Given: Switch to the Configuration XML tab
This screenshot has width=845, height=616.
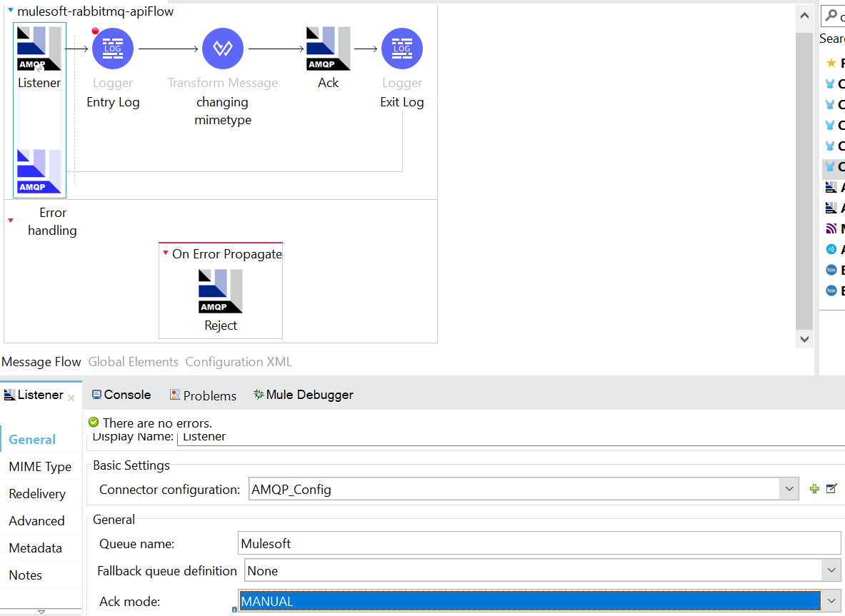Looking at the screenshot, I should click(x=239, y=362).
